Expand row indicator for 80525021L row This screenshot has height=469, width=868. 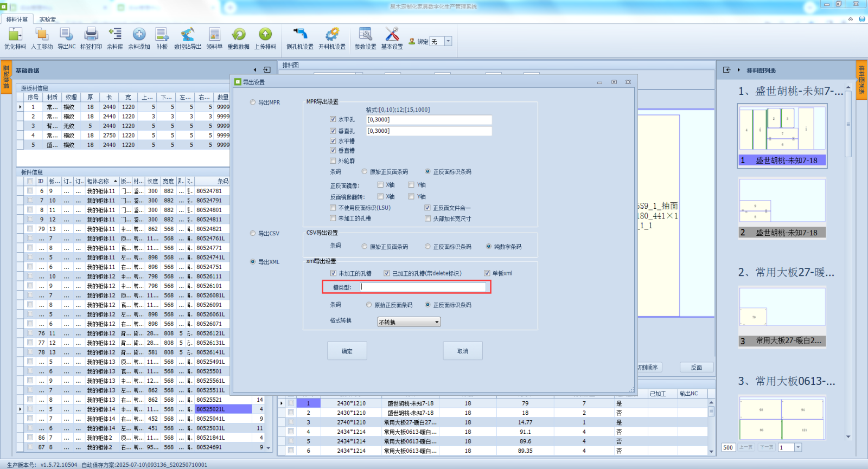click(x=21, y=409)
